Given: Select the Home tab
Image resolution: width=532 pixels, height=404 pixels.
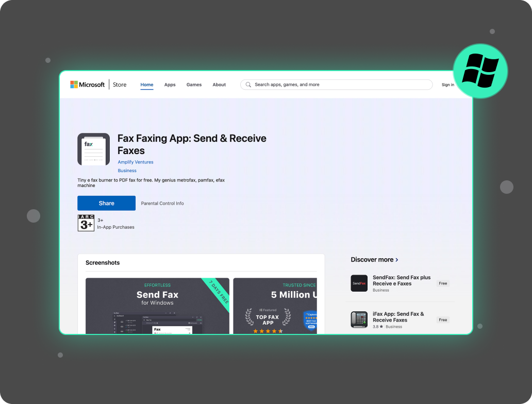Looking at the screenshot, I should pyautogui.click(x=147, y=85).
